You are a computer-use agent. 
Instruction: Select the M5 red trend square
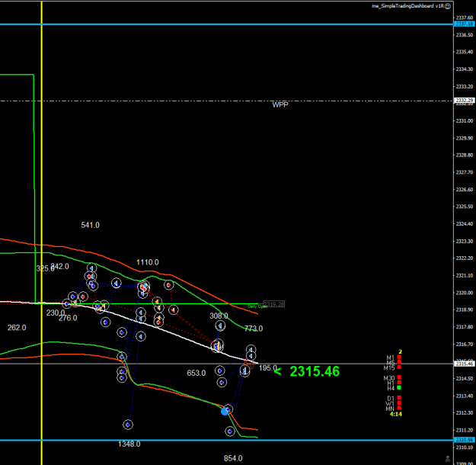(x=399, y=362)
